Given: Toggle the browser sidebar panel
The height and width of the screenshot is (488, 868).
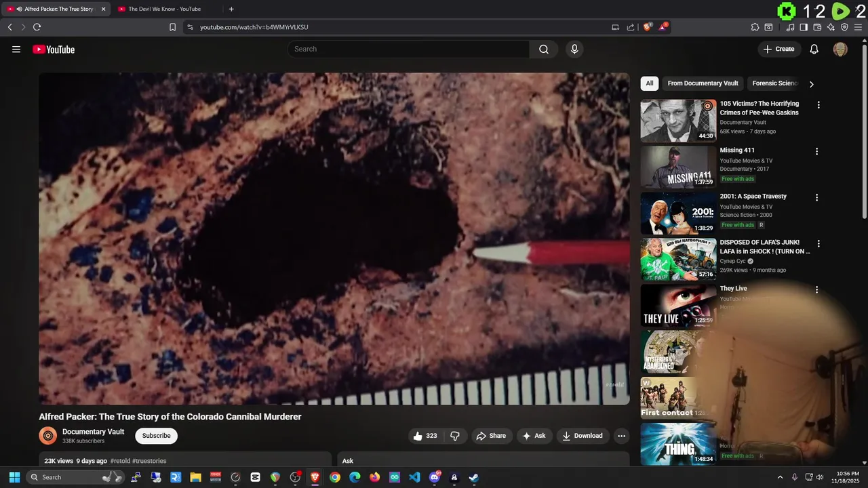Looking at the screenshot, I should tap(804, 27).
